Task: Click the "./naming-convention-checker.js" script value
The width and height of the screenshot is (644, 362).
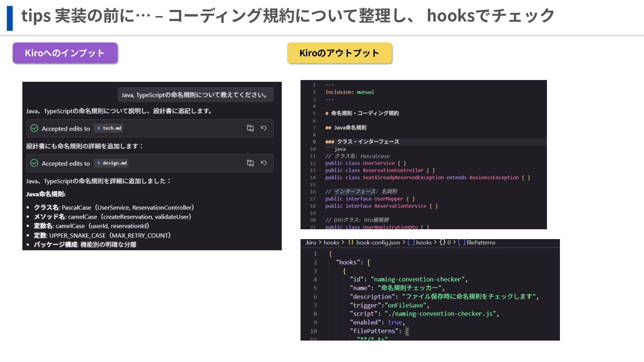Action: pyautogui.click(x=440, y=314)
